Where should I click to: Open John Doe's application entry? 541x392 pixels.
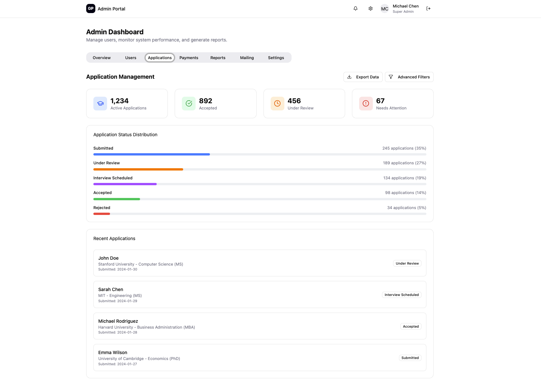tap(260, 263)
